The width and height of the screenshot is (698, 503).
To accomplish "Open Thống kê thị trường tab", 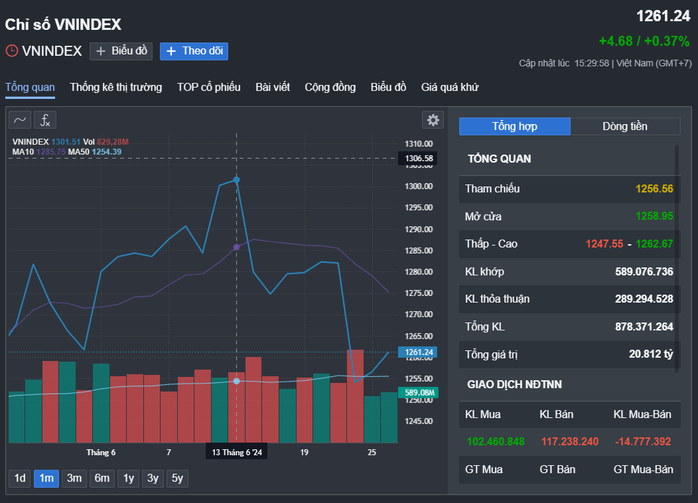I will 116,87.
